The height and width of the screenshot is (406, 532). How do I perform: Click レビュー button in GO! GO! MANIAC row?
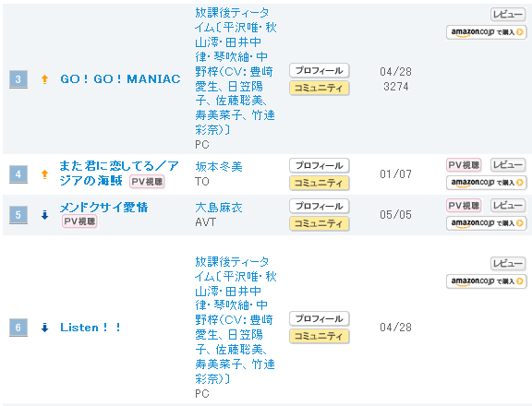point(508,15)
